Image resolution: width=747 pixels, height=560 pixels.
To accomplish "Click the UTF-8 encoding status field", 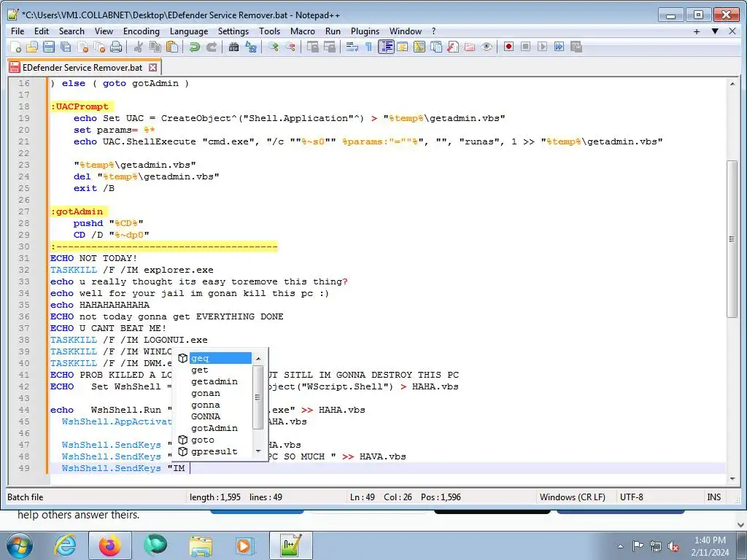I will 631,497.
